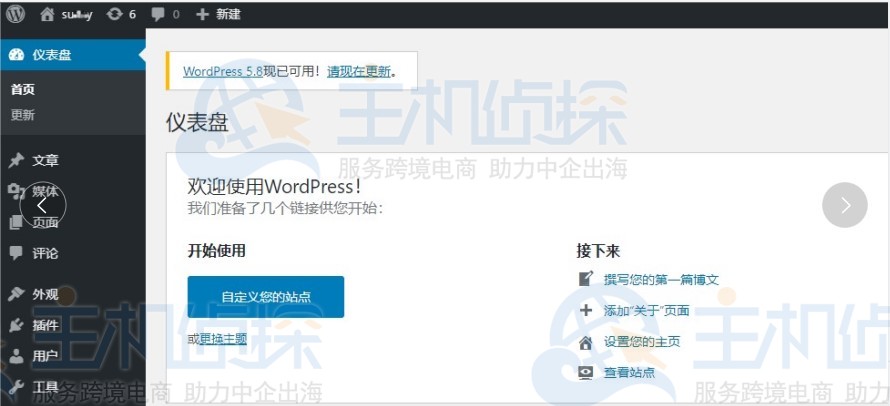Click the 插件 plug icon

pos(16,325)
